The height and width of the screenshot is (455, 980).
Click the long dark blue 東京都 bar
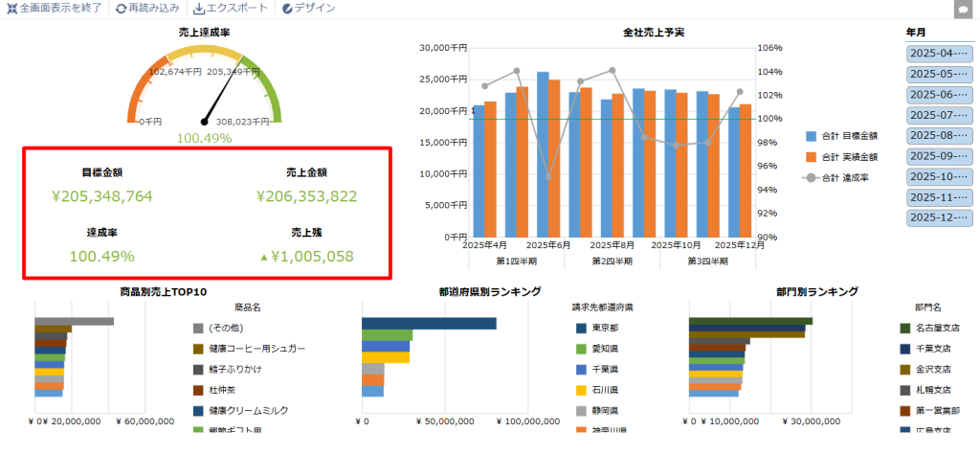[430, 323]
